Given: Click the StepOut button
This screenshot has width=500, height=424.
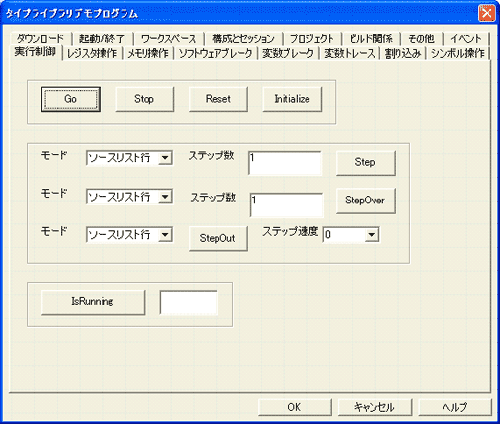Looking at the screenshot, I should click(x=218, y=238).
